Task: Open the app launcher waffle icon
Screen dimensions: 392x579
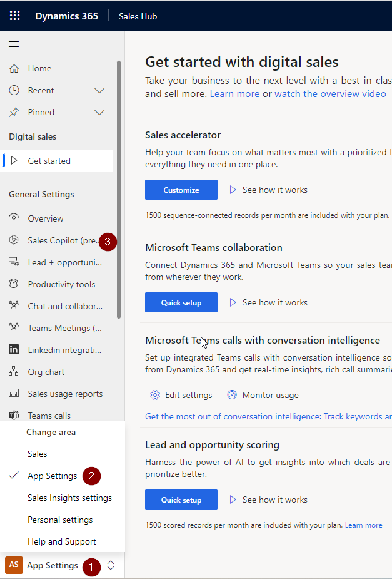Action: pos(15,16)
